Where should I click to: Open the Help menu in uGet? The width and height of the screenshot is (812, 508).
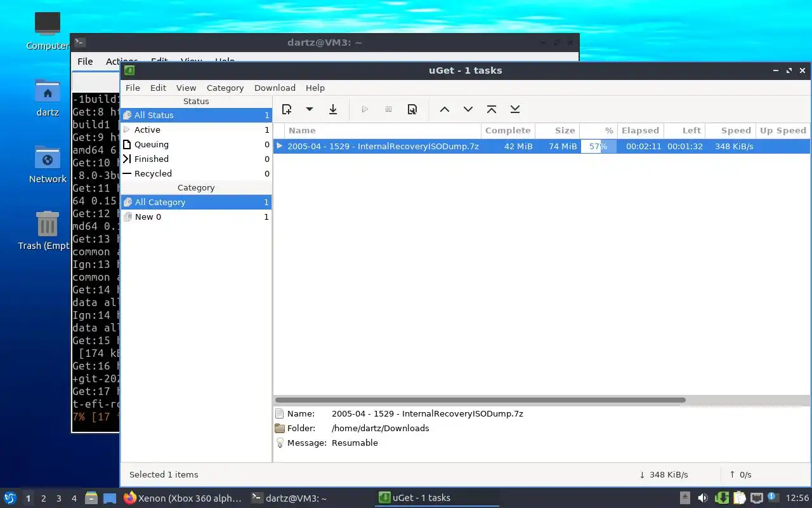coord(315,88)
